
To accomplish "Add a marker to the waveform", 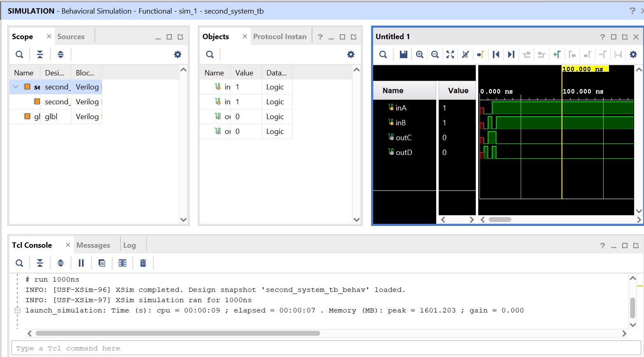I will click(x=557, y=54).
